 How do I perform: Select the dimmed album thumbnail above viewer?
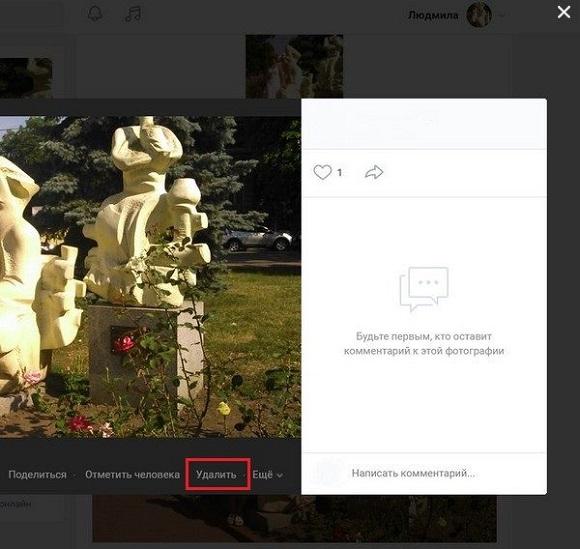[294, 67]
